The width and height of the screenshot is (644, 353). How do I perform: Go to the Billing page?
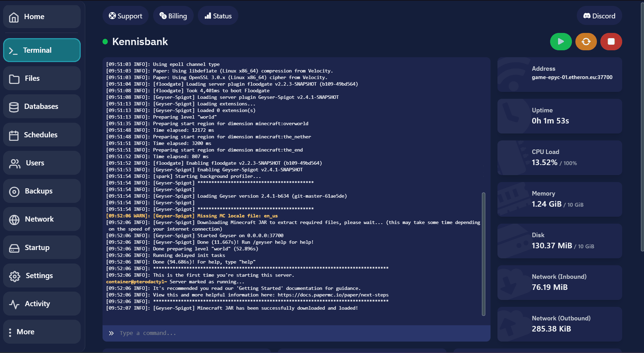pyautogui.click(x=173, y=16)
